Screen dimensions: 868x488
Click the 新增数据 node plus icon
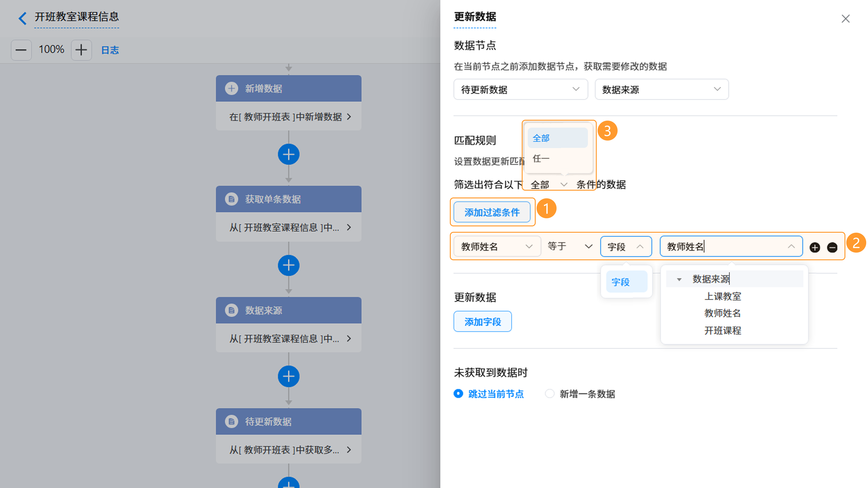[231, 89]
